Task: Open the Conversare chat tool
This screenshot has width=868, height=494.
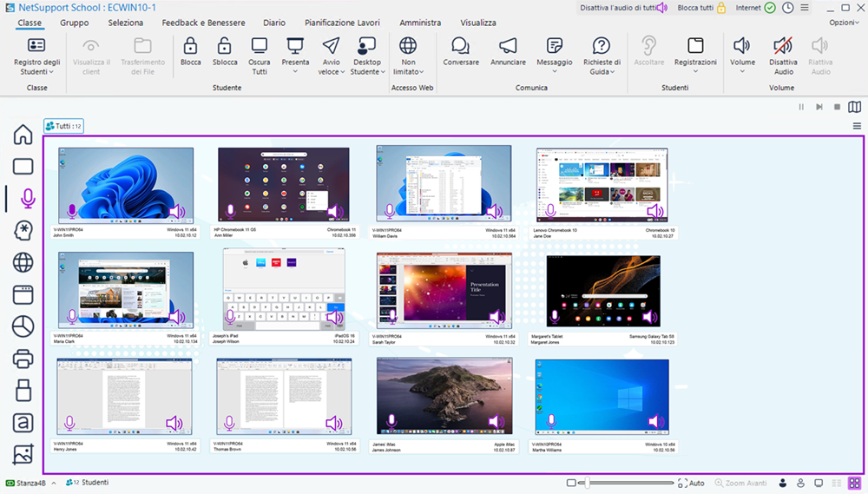Action: (x=460, y=47)
